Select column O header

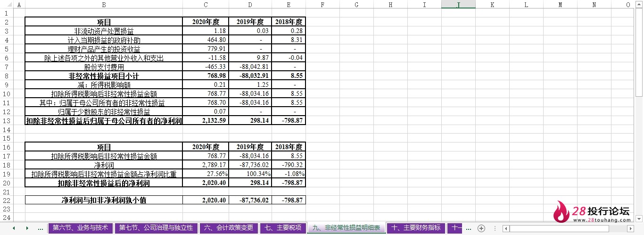tap(627, 4)
